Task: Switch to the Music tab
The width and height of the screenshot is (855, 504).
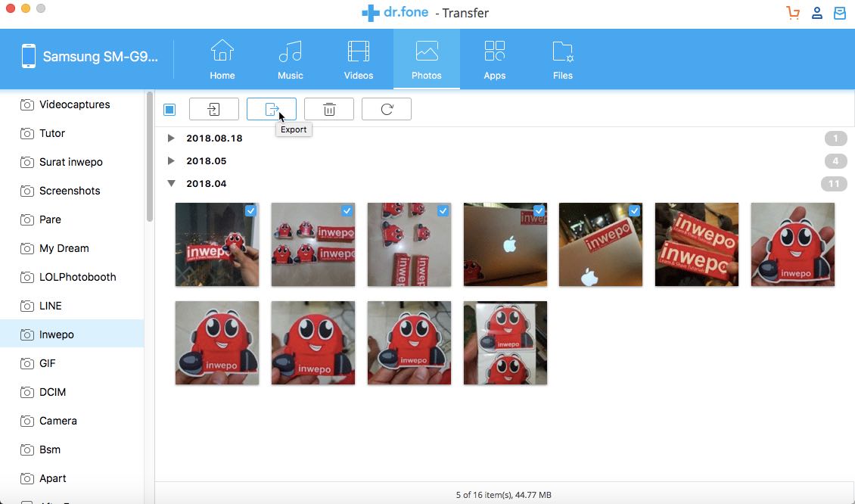Action: pyautogui.click(x=290, y=59)
